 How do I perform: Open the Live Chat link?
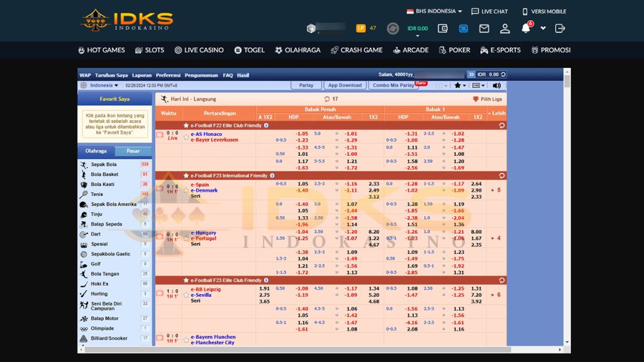(489, 11)
